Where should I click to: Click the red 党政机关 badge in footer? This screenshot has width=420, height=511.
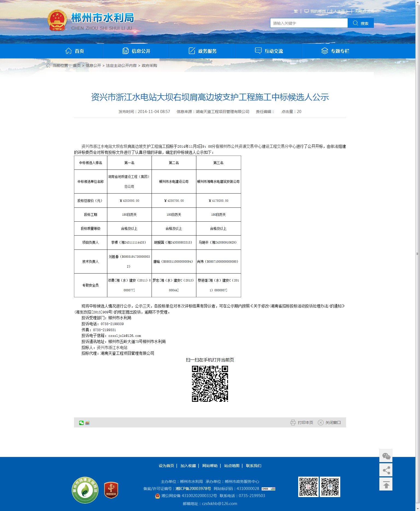click(x=111, y=490)
